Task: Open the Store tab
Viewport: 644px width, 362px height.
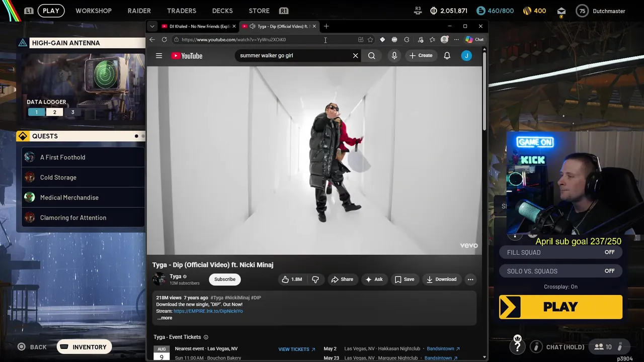Action: click(259, 11)
